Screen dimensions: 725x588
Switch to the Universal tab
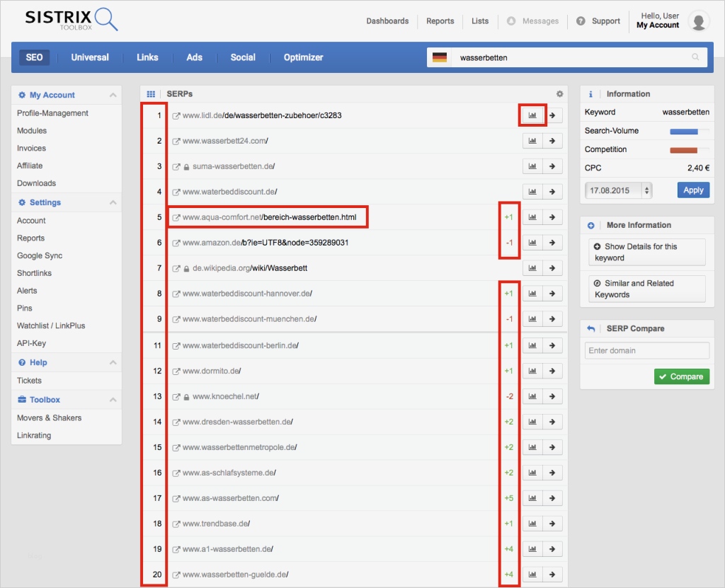tap(90, 57)
